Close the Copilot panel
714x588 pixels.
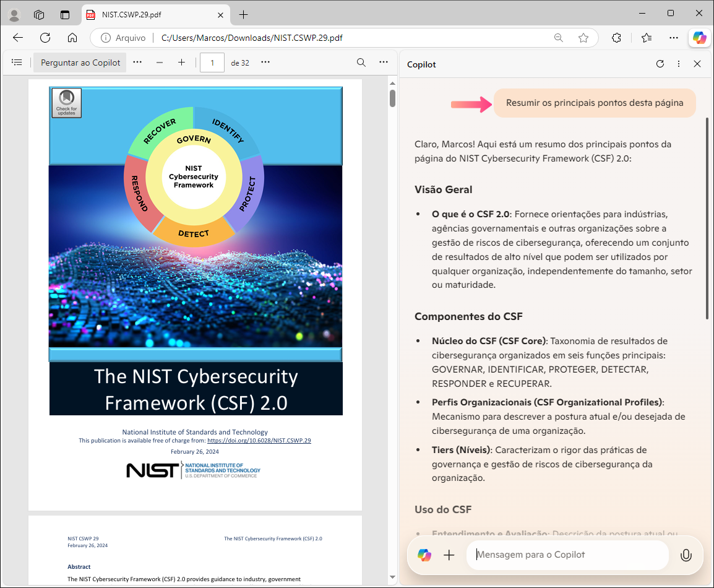tap(697, 64)
